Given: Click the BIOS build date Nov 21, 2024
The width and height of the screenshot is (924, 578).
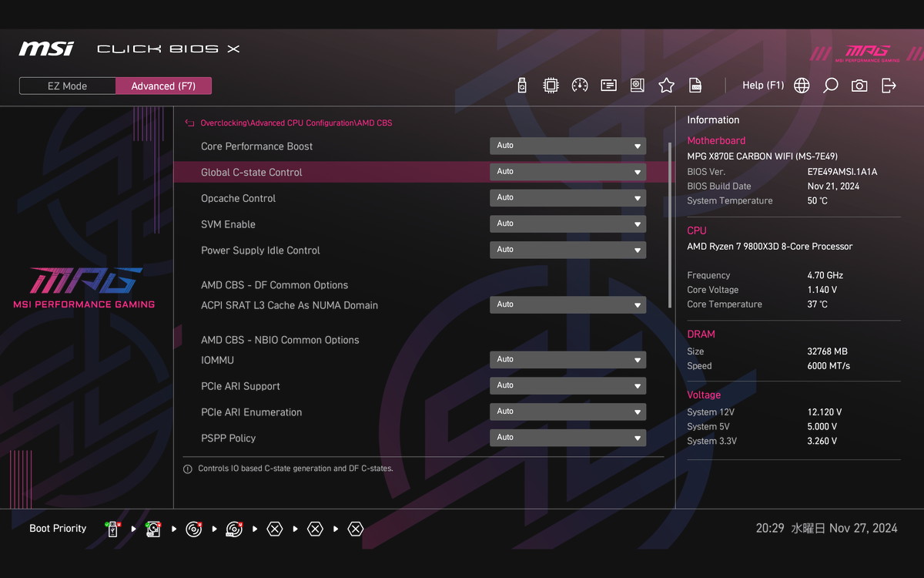Looking at the screenshot, I should coord(833,187).
